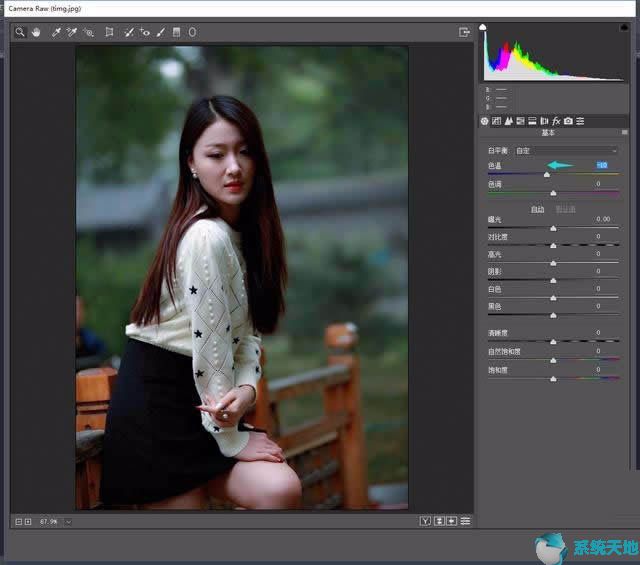The image size is (640, 565).
Task: Adjust the vibrance (自然饱和度) slider handle
Action: click(x=553, y=360)
